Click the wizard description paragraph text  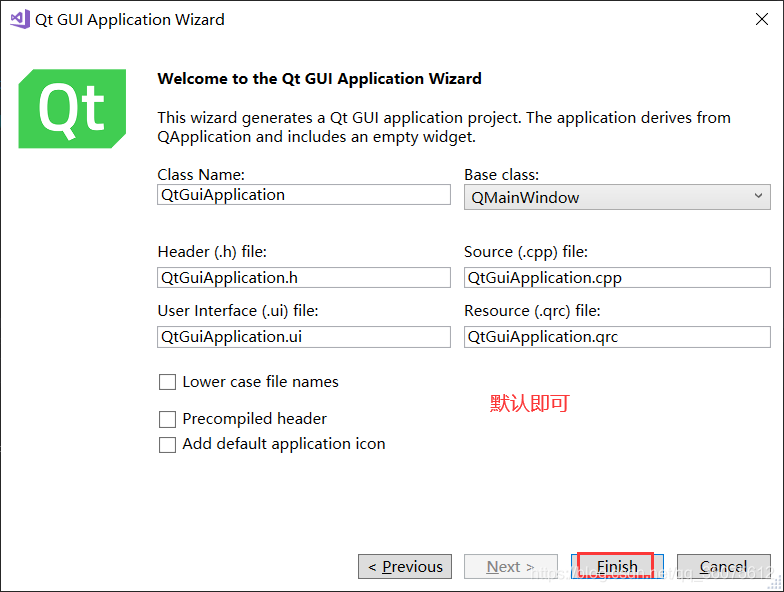(x=444, y=127)
